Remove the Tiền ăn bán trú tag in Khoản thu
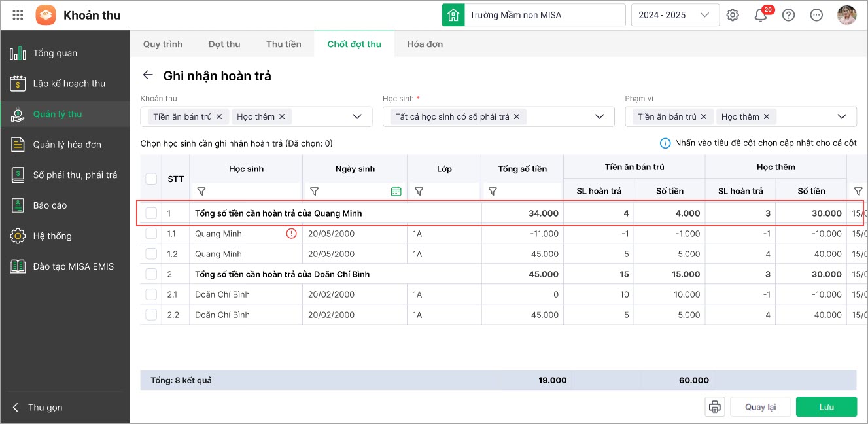 point(219,116)
